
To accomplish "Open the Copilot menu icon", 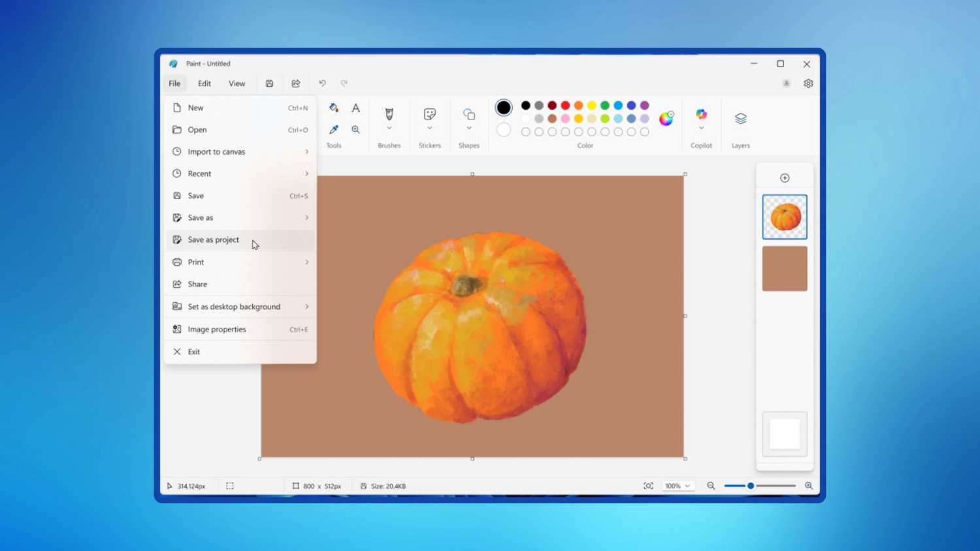I will [701, 114].
